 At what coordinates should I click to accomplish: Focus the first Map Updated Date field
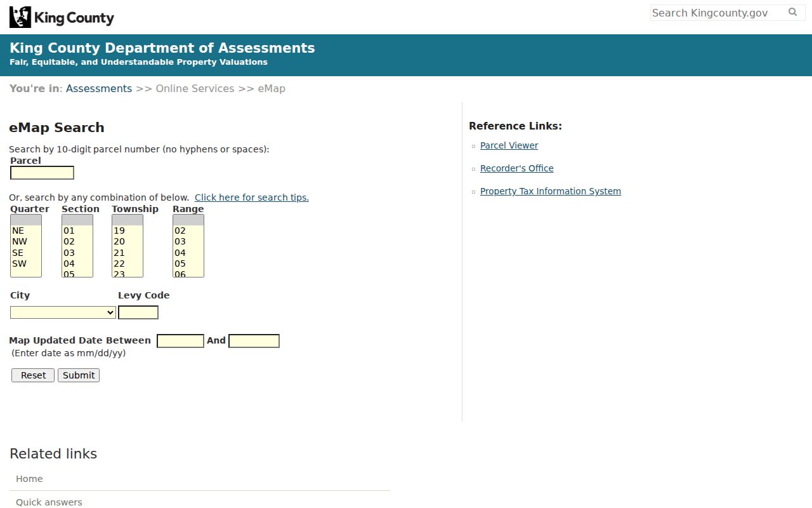pyautogui.click(x=180, y=341)
